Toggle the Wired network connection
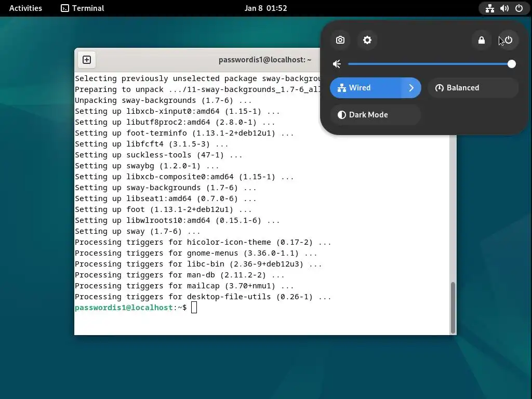The width and height of the screenshot is (532, 399). pos(366,88)
